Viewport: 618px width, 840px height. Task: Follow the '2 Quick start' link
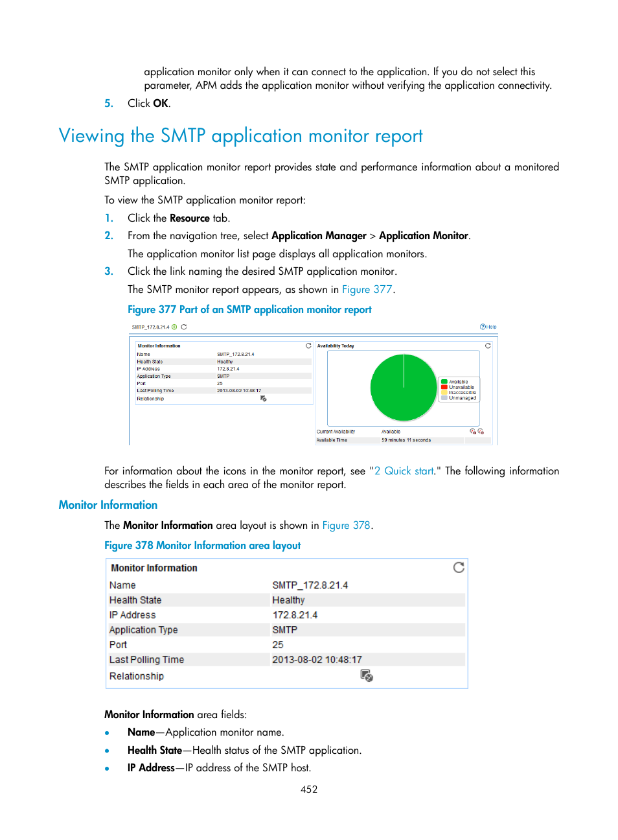404,471
